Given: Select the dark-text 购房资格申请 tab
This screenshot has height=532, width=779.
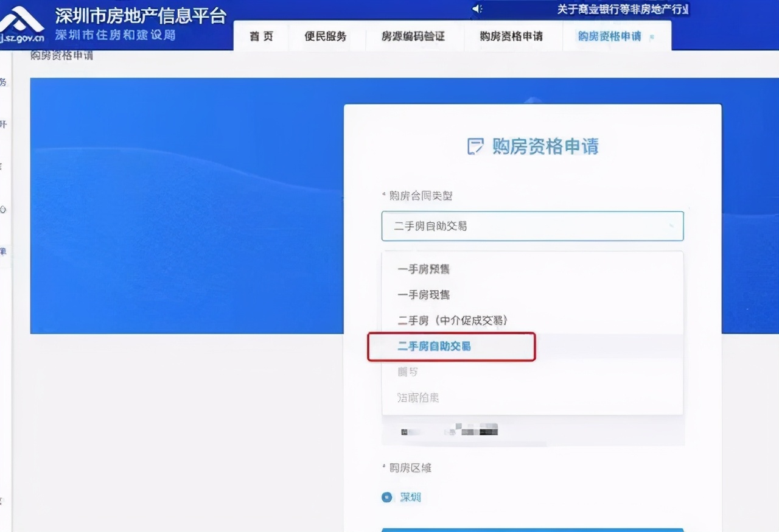Looking at the screenshot, I should [x=511, y=37].
